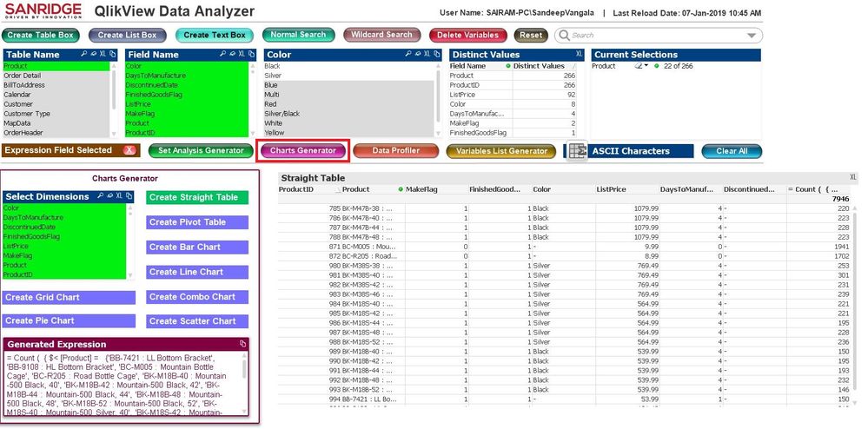Switch to Data Profiler
This screenshot has width=868, height=429.
[396, 150]
